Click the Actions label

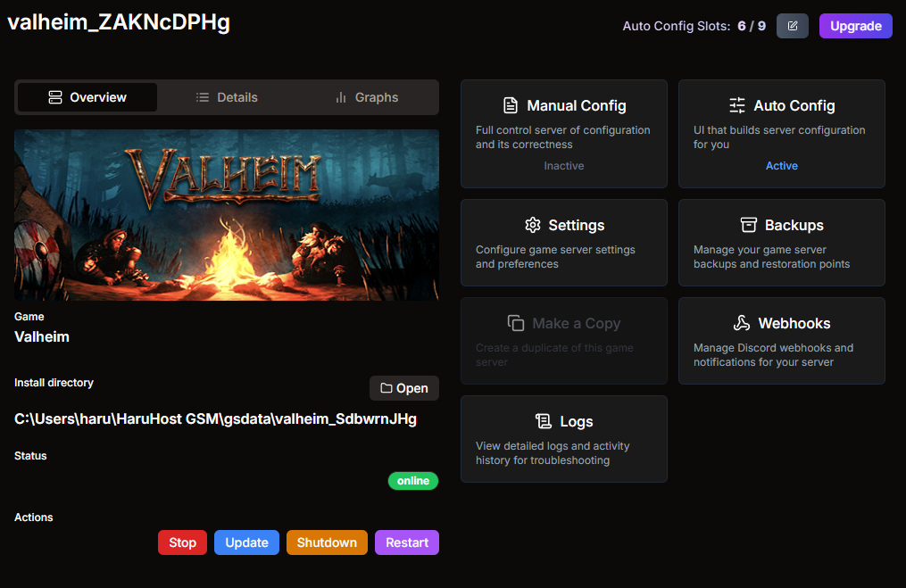34,518
